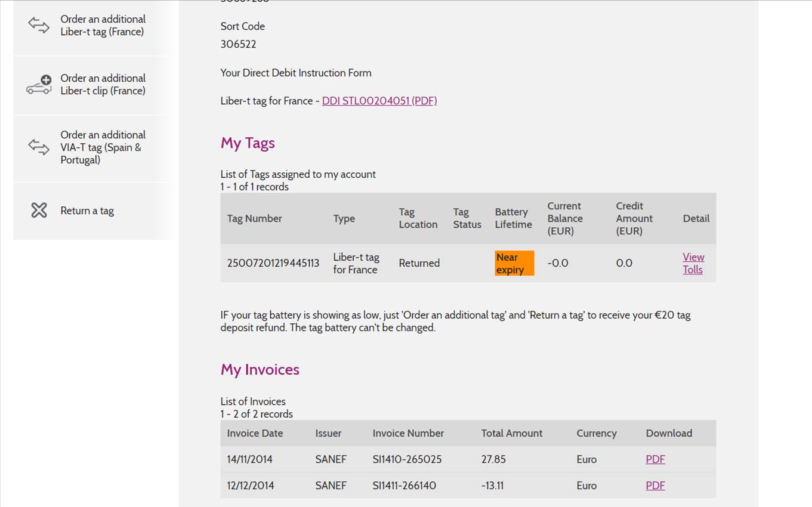812x507 pixels.
Task: Click invoice date 14/11/2014
Action: pos(250,459)
